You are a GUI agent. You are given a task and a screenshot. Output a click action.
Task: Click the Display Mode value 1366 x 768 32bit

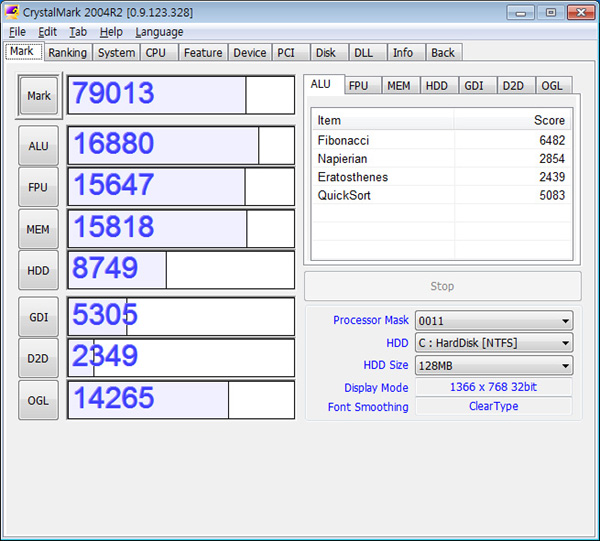click(x=494, y=387)
